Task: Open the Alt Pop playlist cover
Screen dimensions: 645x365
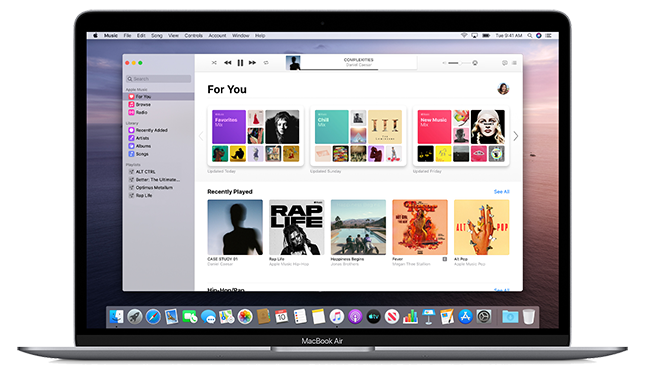Action: 482,227
